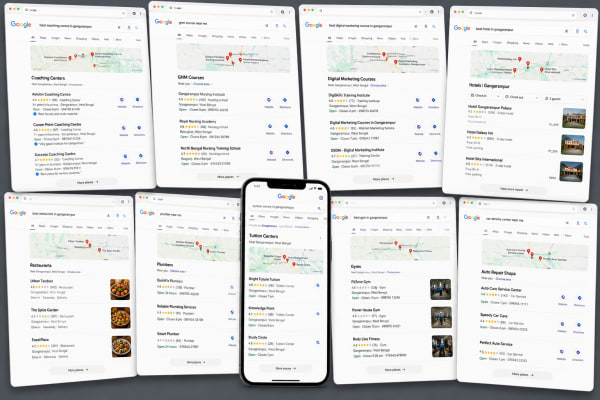This screenshot has height=400, width=600.
Task: Expand More places under GNM Courses
Action: point(228,177)
